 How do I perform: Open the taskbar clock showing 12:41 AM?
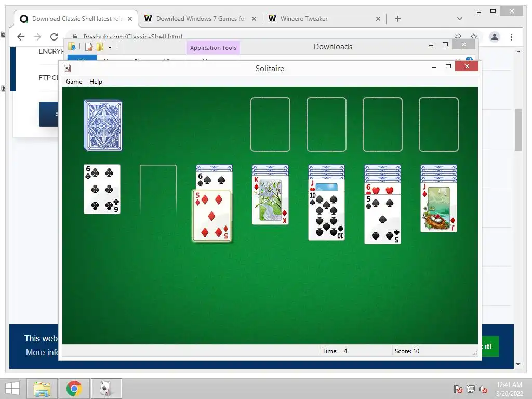(x=509, y=389)
